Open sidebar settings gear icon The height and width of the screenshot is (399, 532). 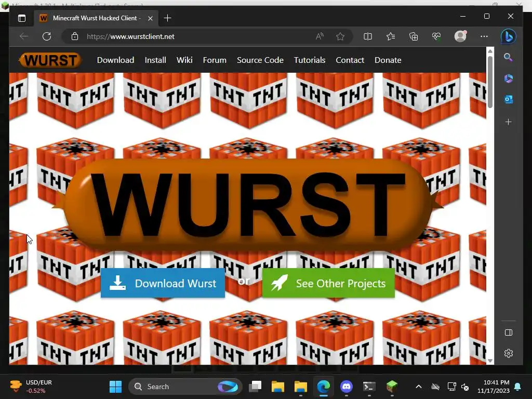pyautogui.click(x=508, y=353)
